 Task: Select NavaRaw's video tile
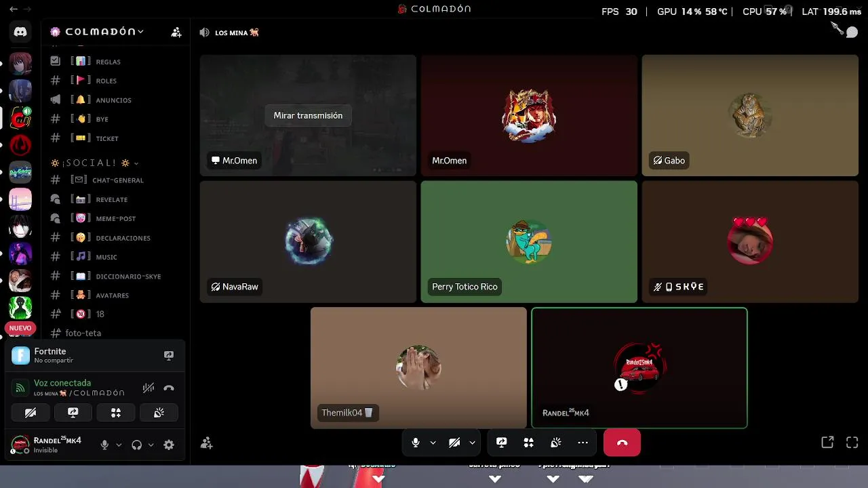[308, 241]
